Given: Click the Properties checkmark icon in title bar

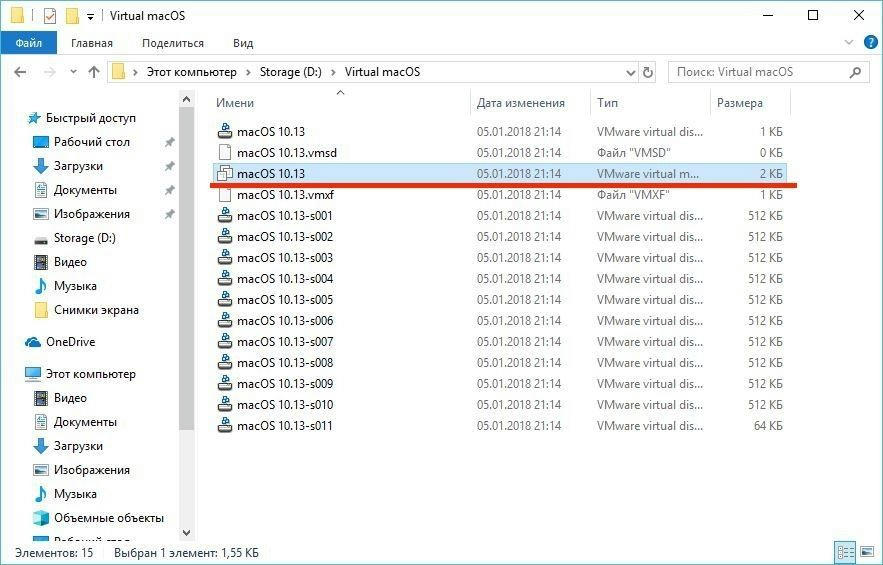Looking at the screenshot, I should point(50,16).
